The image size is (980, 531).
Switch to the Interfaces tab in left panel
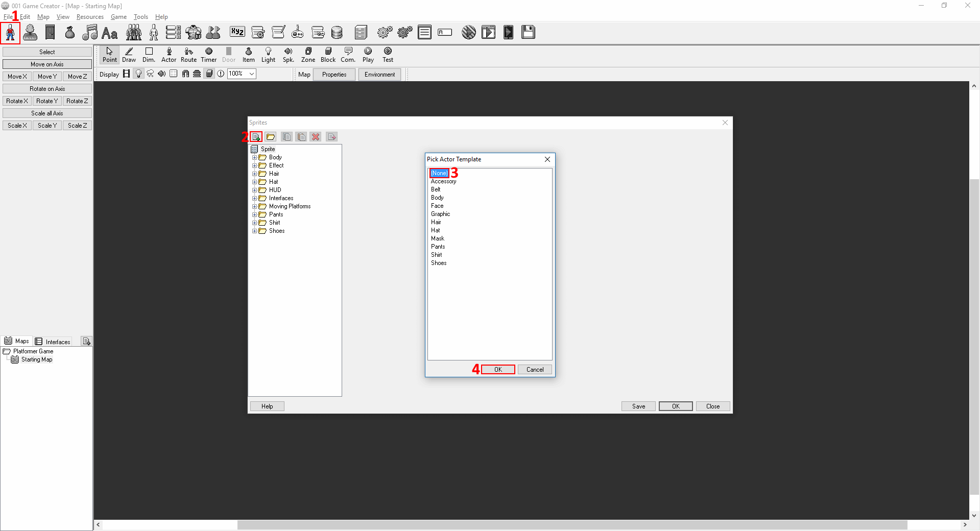pos(53,342)
